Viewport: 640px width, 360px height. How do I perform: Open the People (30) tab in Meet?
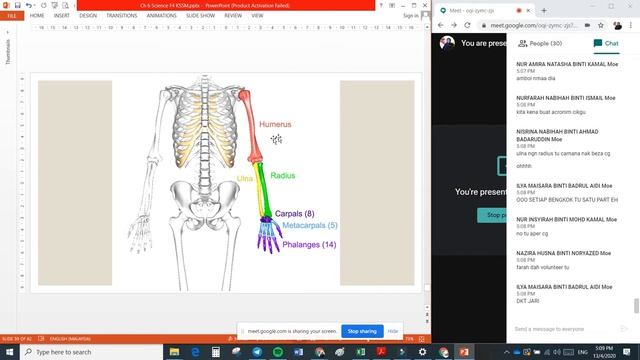[540, 43]
